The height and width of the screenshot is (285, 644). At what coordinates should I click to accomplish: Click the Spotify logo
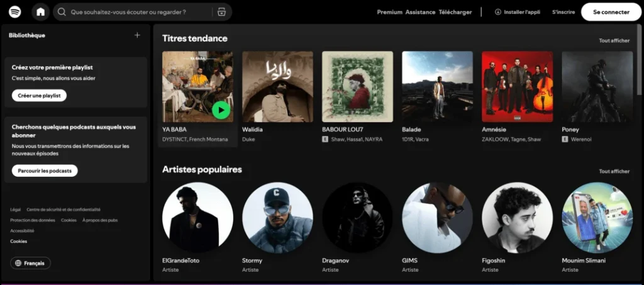click(15, 12)
